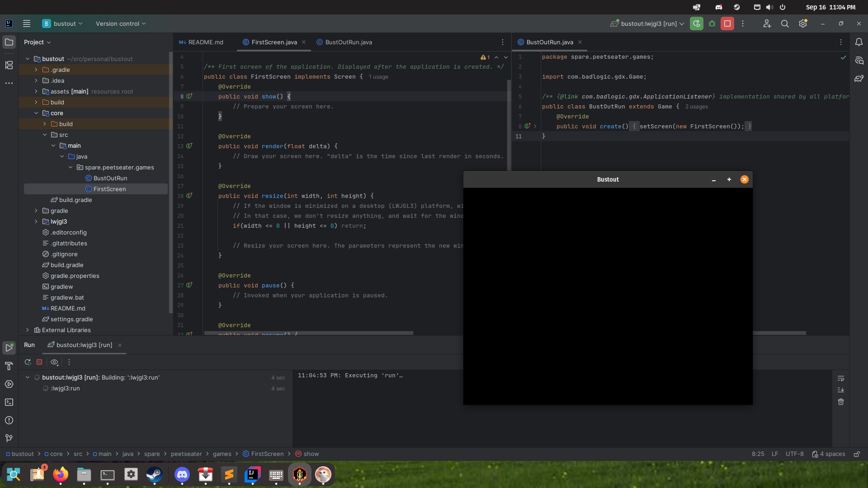The width and height of the screenshot is (868, 488).
Task: Open Steam from the taskbar dock
Action: (154, 474)
